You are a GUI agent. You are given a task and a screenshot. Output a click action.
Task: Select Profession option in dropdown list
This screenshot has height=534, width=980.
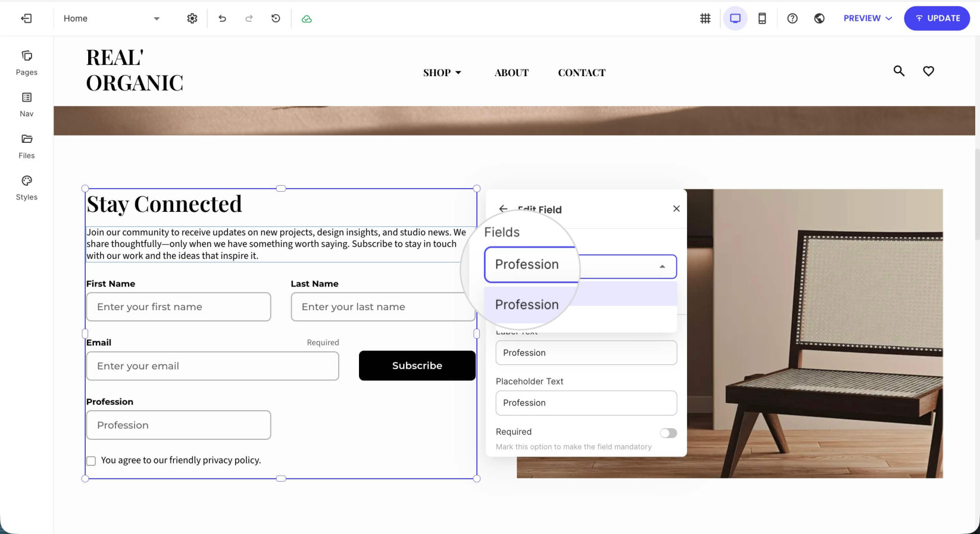click(x=581, y=305)
